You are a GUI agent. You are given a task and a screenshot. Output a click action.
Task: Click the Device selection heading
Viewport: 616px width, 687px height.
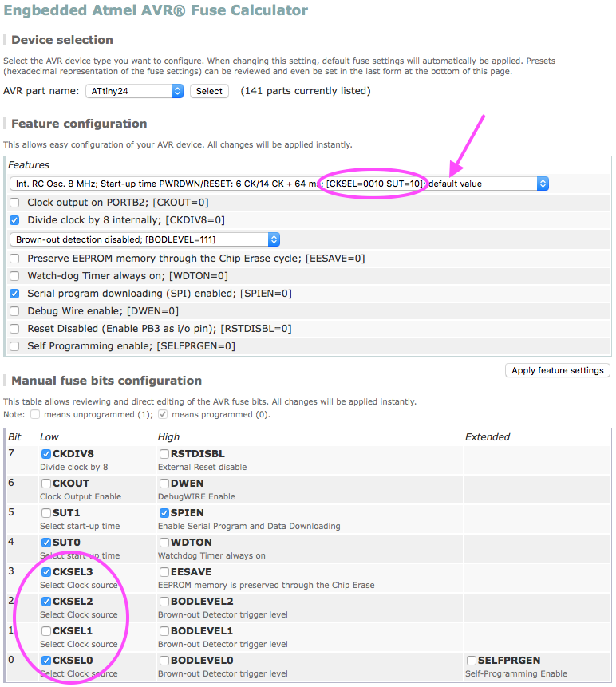tap(62, 40)
